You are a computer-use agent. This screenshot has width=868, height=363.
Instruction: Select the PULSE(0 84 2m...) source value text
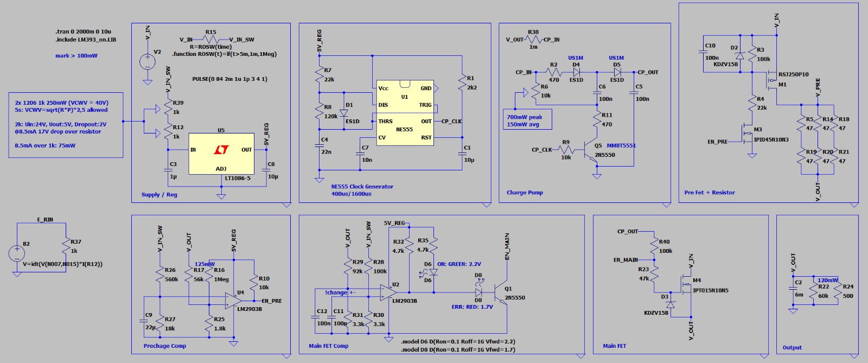(x=229, y=79)
